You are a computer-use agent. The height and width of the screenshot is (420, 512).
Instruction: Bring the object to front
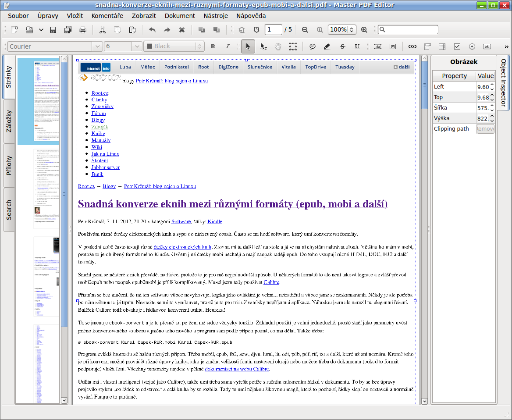(x=202, y=30)
